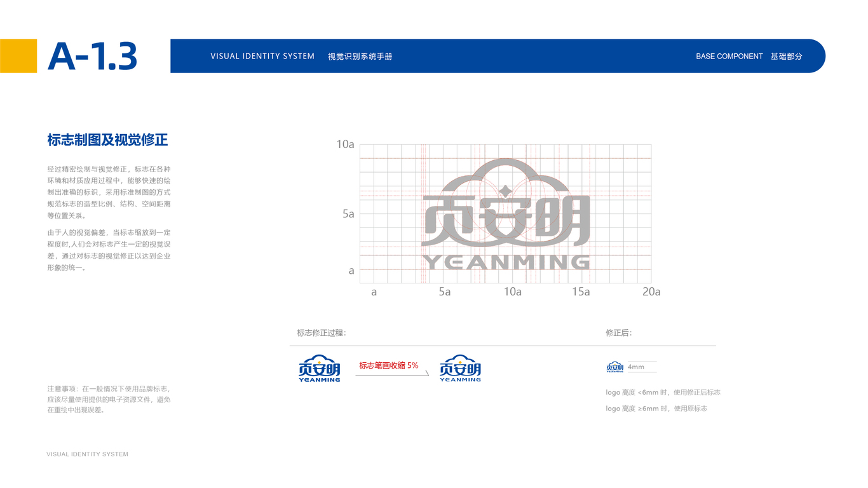
Task: Click the footer text "VISUAL IDENTITY SYSTEM"
Action: point(88,454)
